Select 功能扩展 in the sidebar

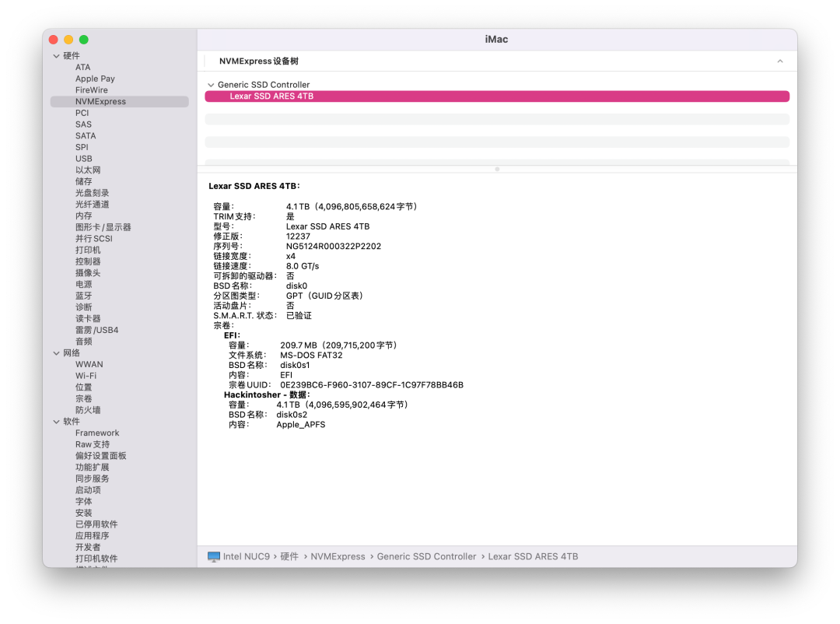(92, 467)
